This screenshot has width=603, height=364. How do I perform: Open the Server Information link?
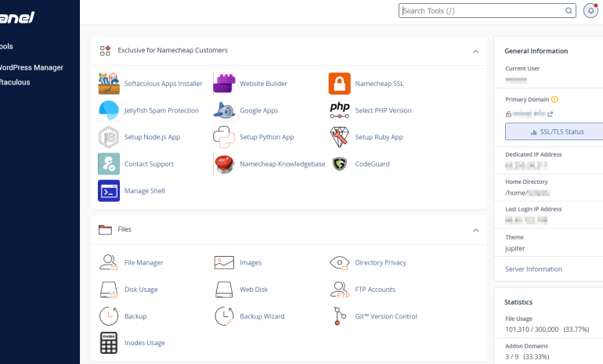pos(533,269)
